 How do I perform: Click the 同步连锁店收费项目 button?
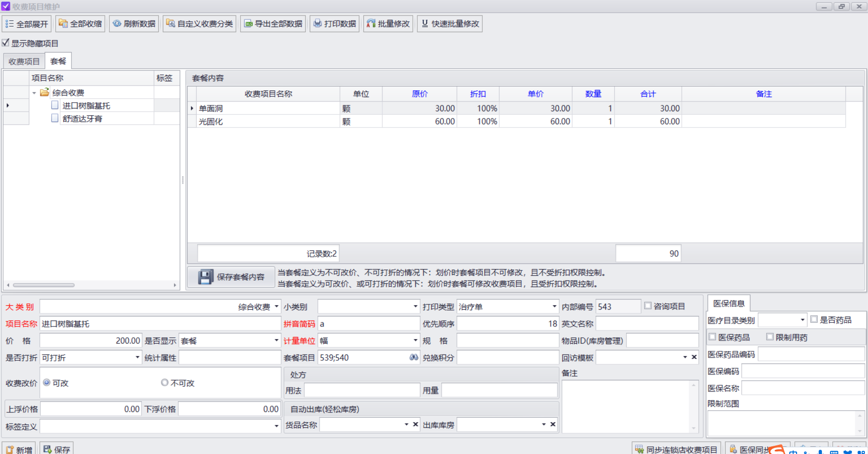(676, 449)
